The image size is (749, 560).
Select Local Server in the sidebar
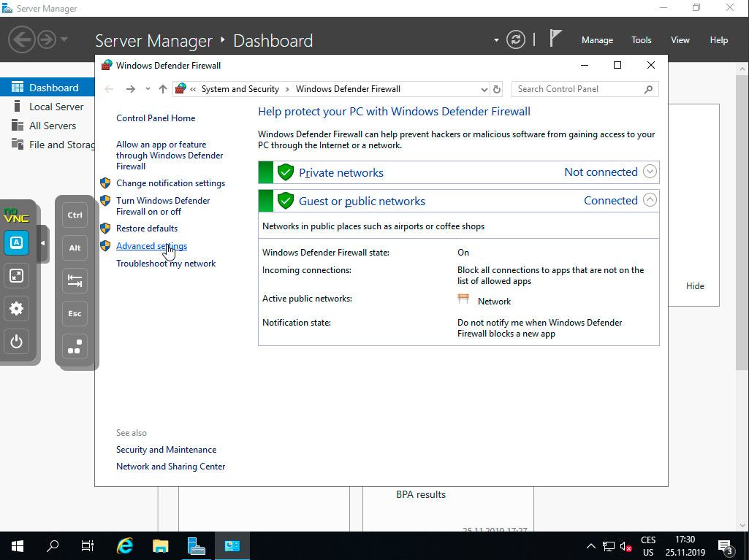point(54,106)
